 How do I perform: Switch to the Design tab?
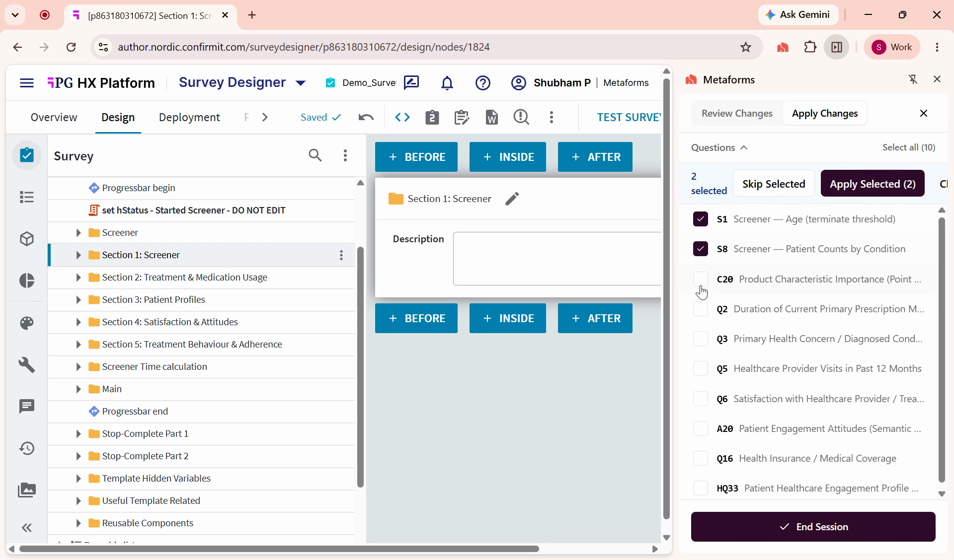pos(118,117)
